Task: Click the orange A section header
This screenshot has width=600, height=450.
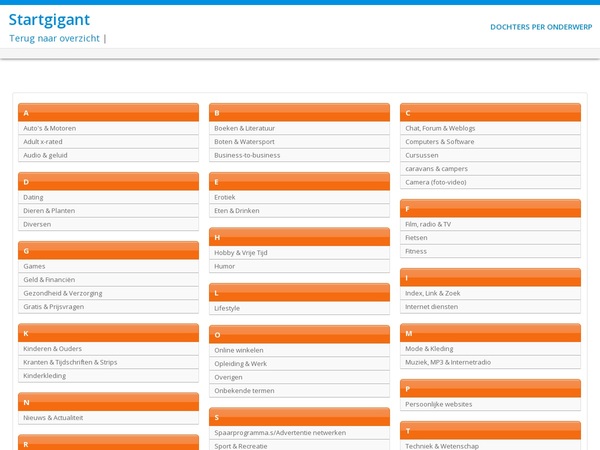Action: coord(108,112)
